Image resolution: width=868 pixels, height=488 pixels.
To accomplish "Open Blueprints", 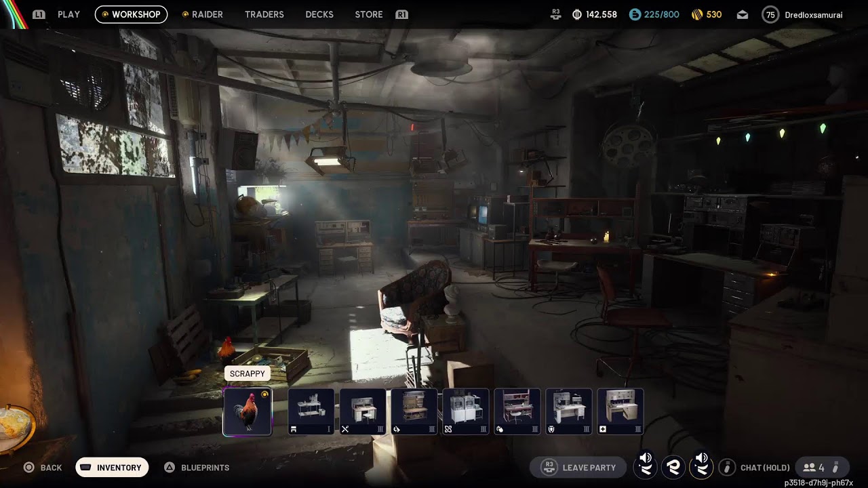I will click(197, 468).
